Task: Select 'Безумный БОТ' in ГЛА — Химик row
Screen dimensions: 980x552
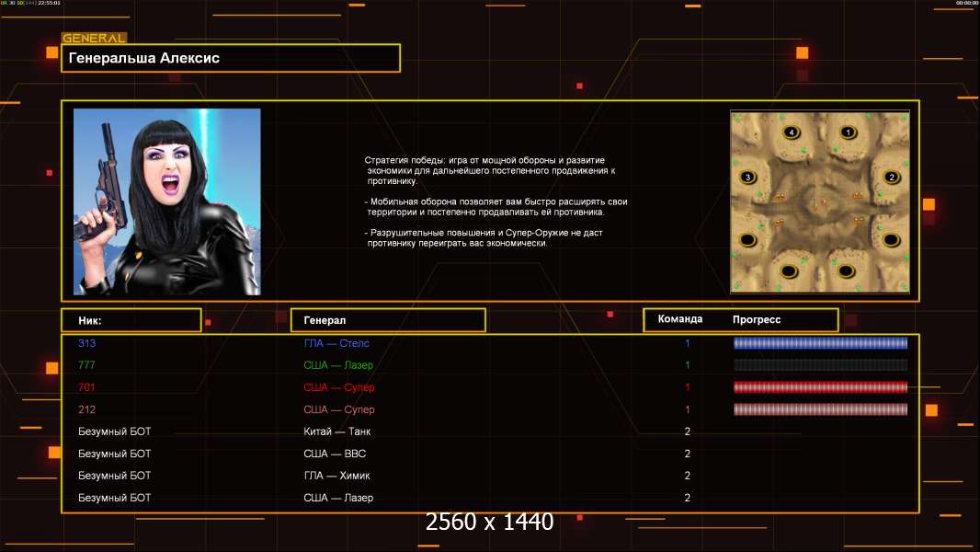Action: point(114,475)
